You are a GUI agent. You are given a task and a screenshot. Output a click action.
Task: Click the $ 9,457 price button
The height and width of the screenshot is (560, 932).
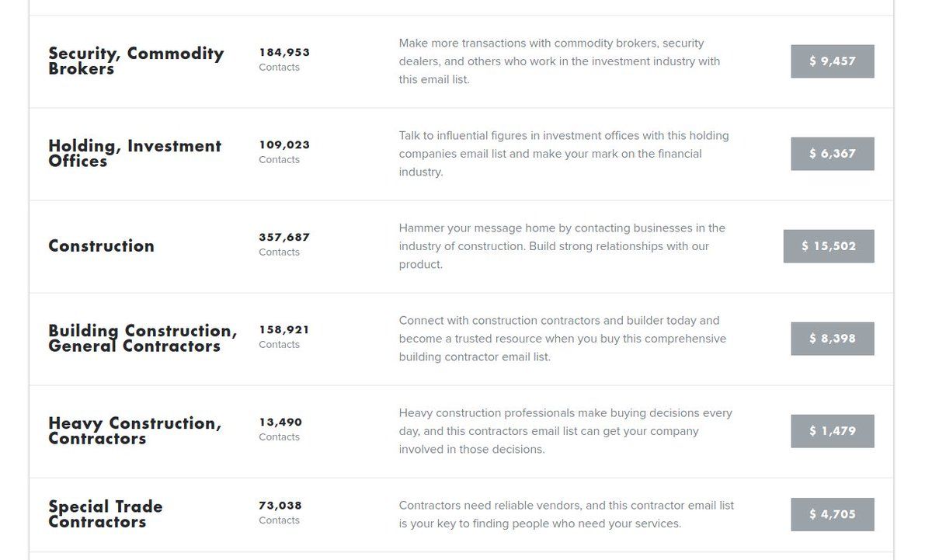click(832, 61)
